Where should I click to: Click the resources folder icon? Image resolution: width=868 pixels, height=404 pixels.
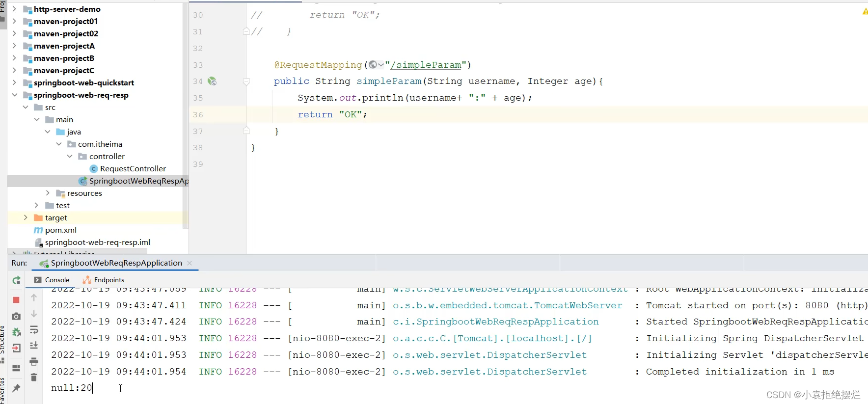pos(60,193)
